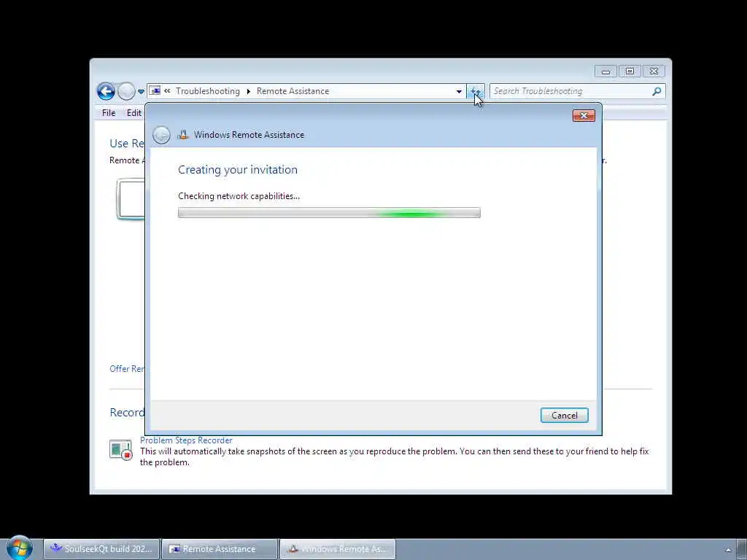Switch to Remote Assistance taskbar button
This screenshot has height=560, width=747.
click(220, 549)
